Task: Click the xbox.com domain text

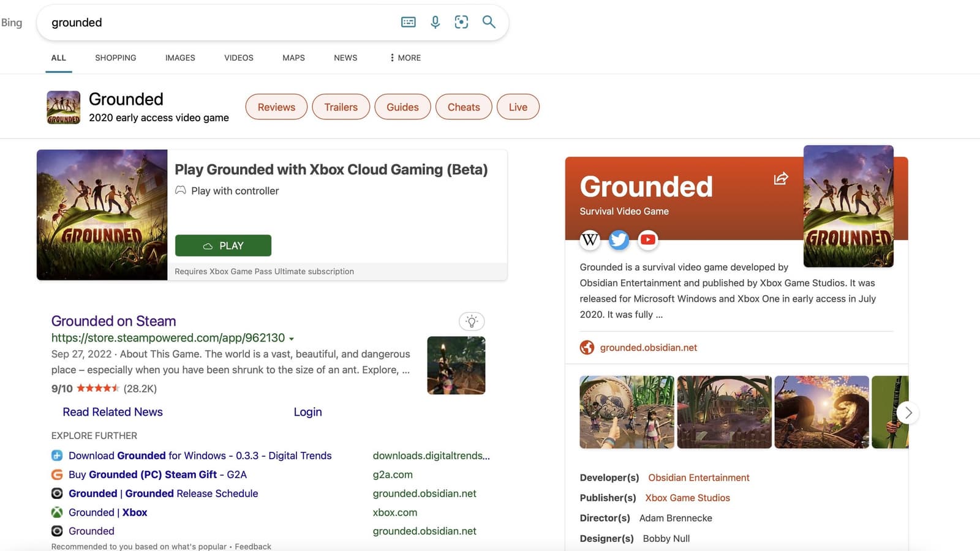Action: point(395,512)
